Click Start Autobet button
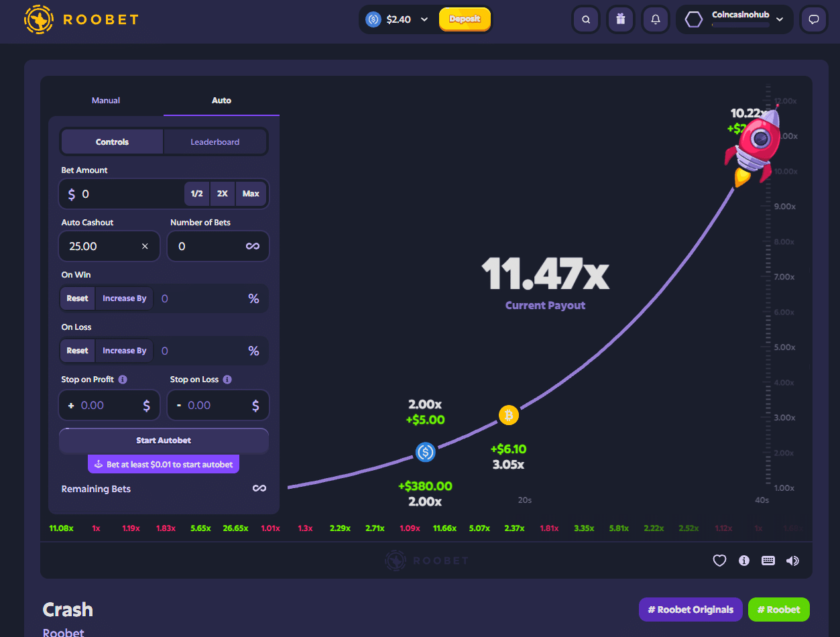840x637 pixels. tap(164, 441)
